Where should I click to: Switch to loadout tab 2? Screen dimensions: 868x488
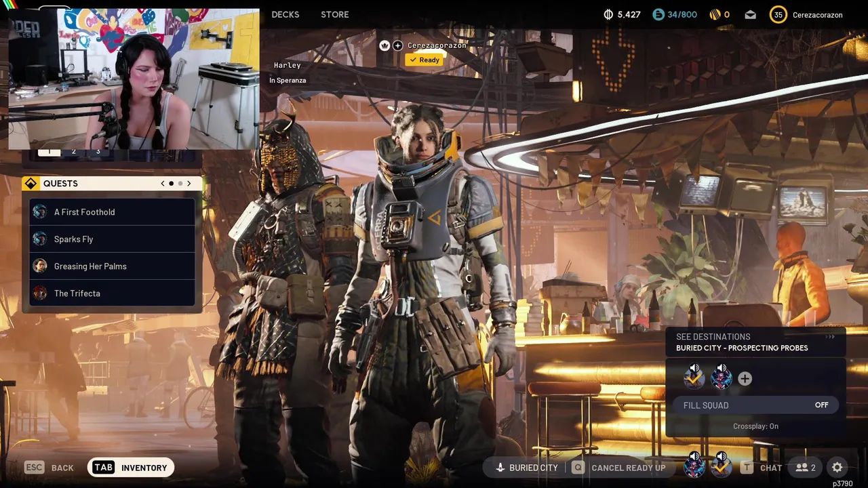click(x=74, y=151)
